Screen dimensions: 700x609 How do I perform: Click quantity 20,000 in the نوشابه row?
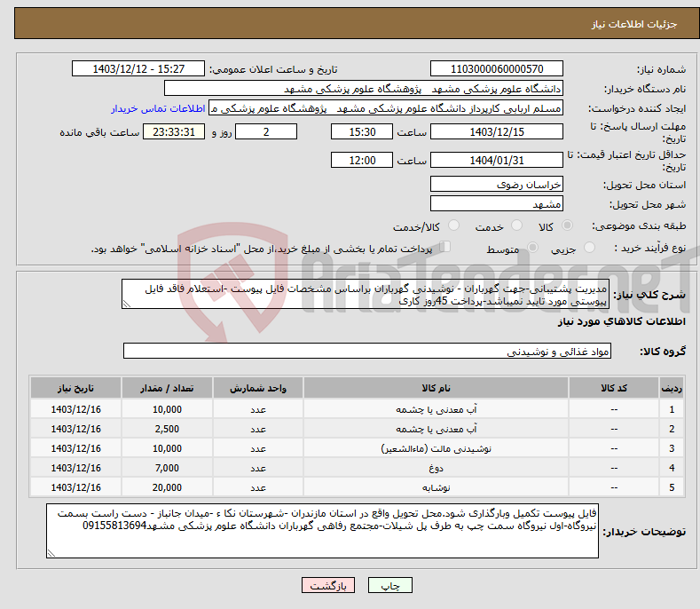[167, 488]
